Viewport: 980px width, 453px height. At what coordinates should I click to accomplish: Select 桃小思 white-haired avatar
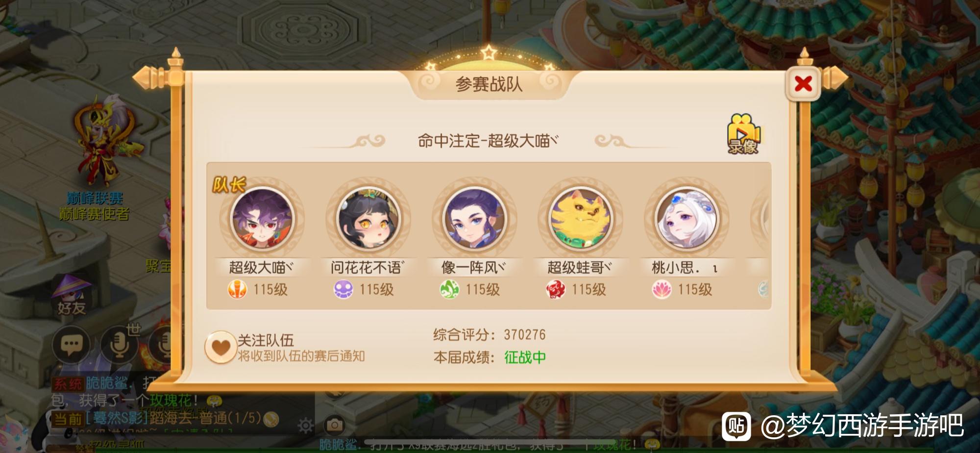pyautogui.click(x=686, y=219)
